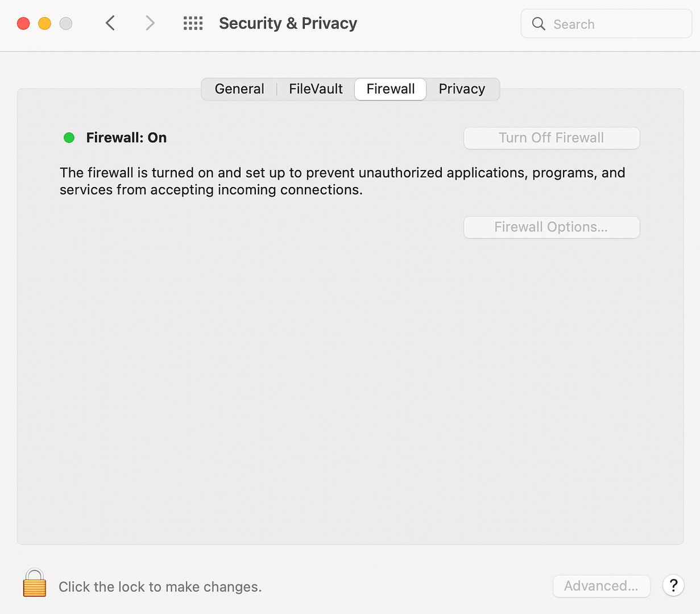Viewport: 700px width, 614px height.
Task: Click the back arrow in the toolbar
Action: [110, 23]
